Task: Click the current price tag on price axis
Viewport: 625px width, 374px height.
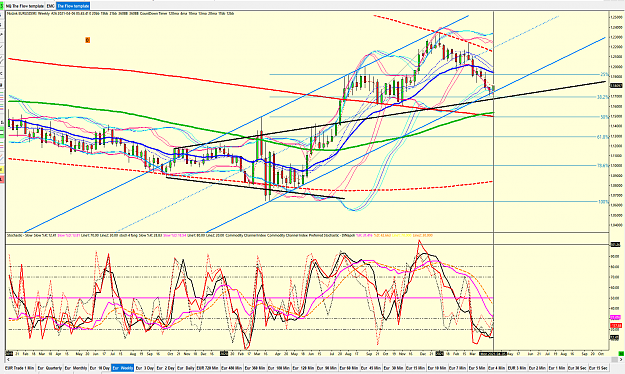Action: click(x=616, y=85)
